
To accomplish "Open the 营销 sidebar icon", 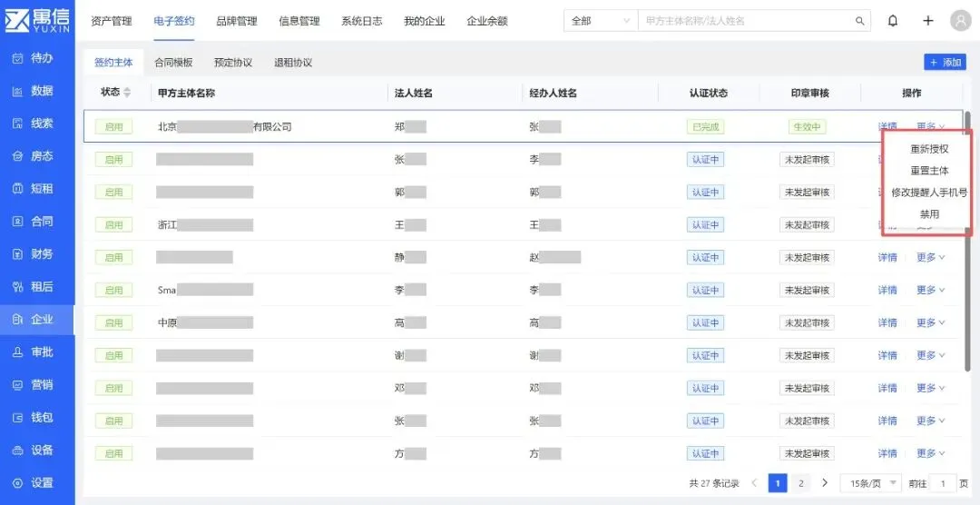I will point(18,385).
